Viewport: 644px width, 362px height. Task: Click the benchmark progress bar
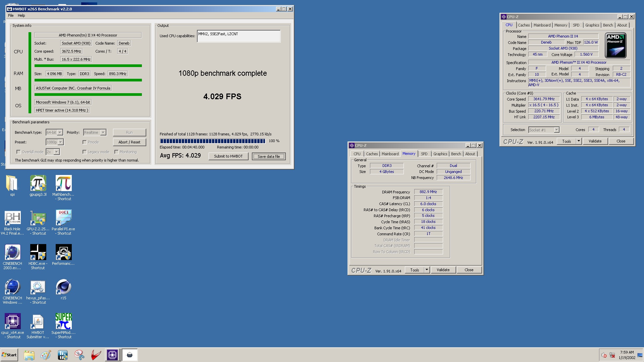tap(213, 141)
